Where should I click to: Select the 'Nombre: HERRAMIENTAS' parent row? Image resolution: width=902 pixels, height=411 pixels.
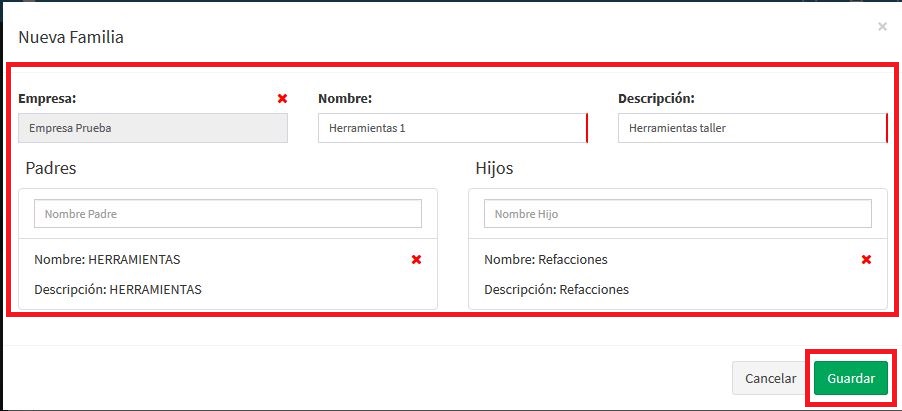[x=107, y=260]
